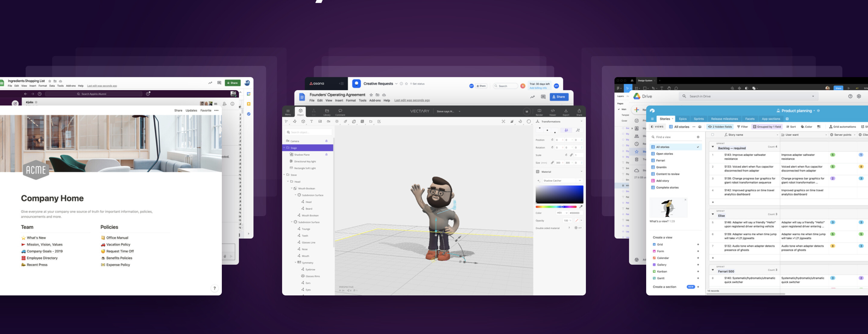Screen dimensions: 868x334
Task: Click the blue Share button in Docs
Action: click(x=559, y=97)
